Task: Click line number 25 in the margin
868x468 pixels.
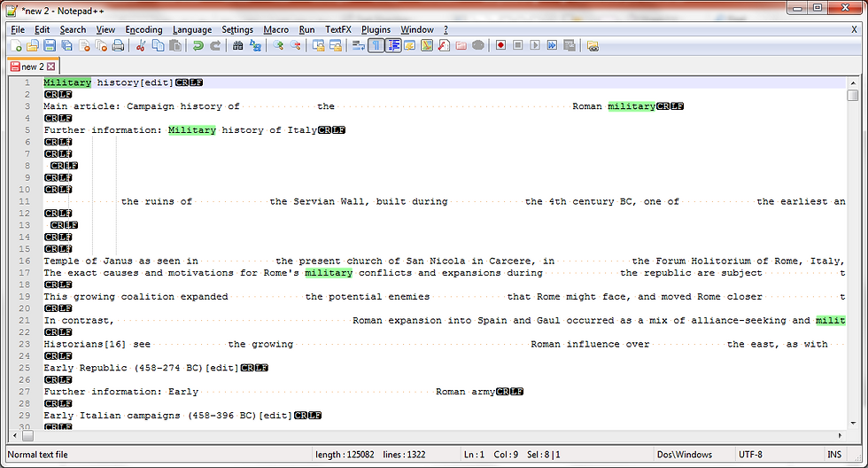Action: point(25,368)
